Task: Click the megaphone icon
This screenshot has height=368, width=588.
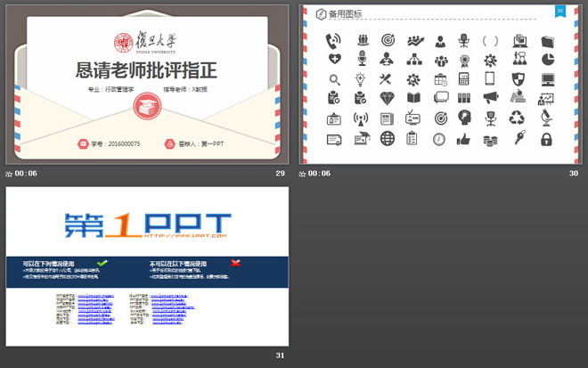Action: click(x=491, y=98)
